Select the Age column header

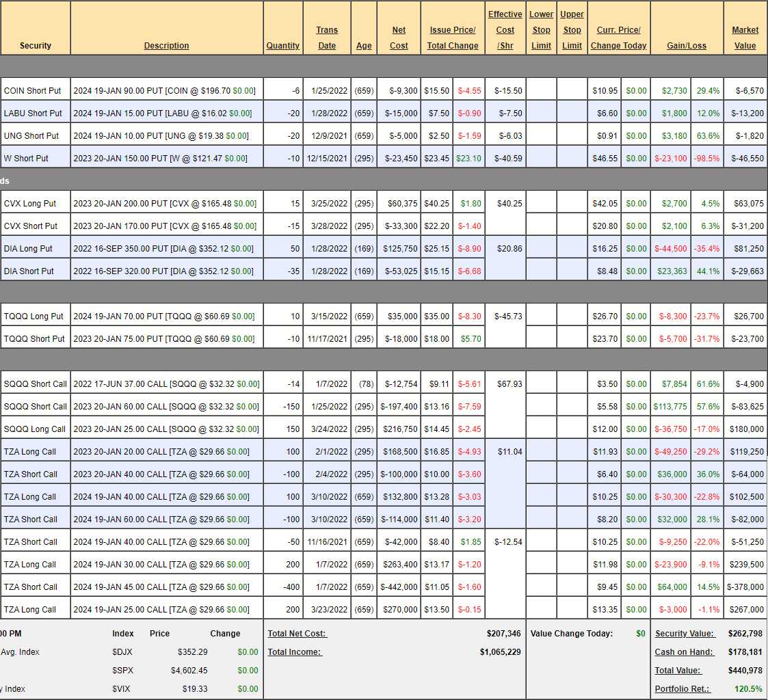pyautogui.click(x=364, y=45)
